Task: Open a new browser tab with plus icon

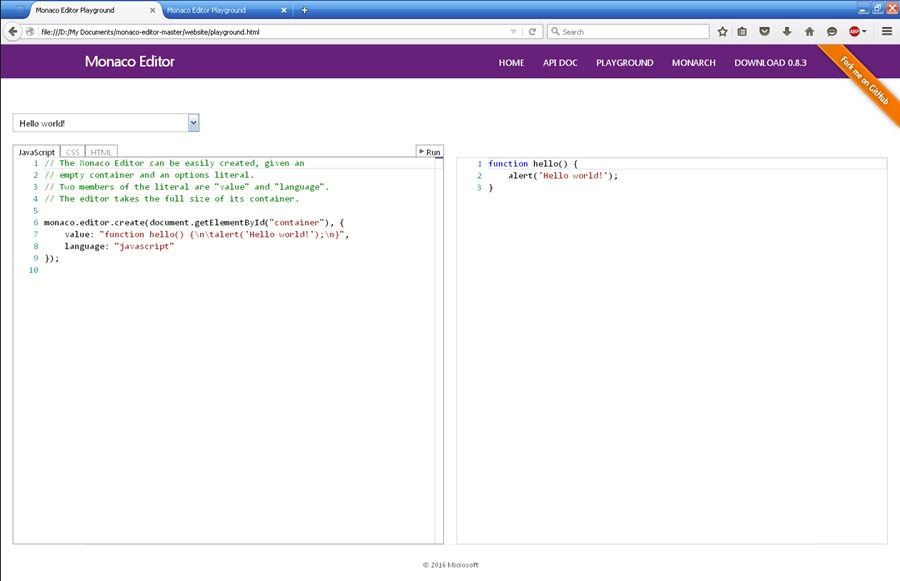Action: [305, 10]
